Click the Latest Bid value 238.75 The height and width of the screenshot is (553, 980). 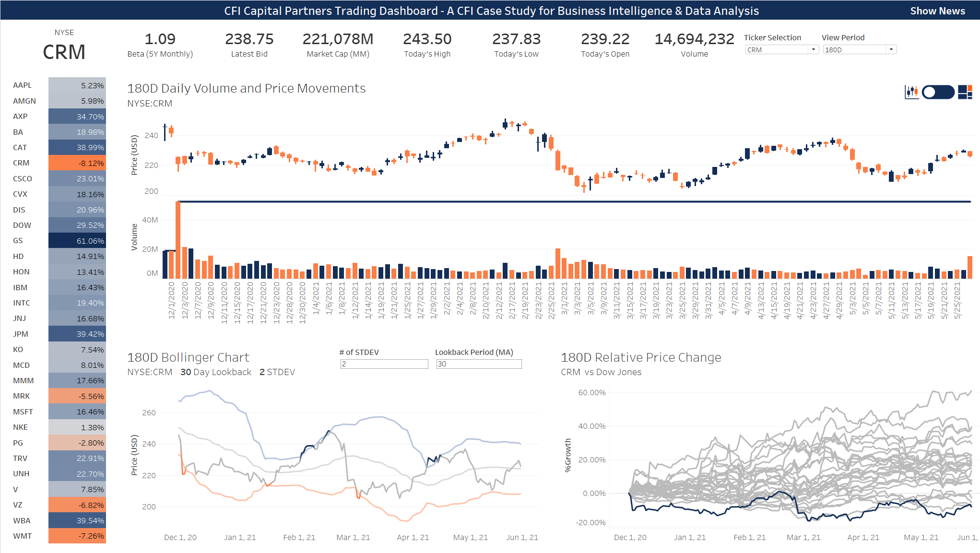(249, 39)
